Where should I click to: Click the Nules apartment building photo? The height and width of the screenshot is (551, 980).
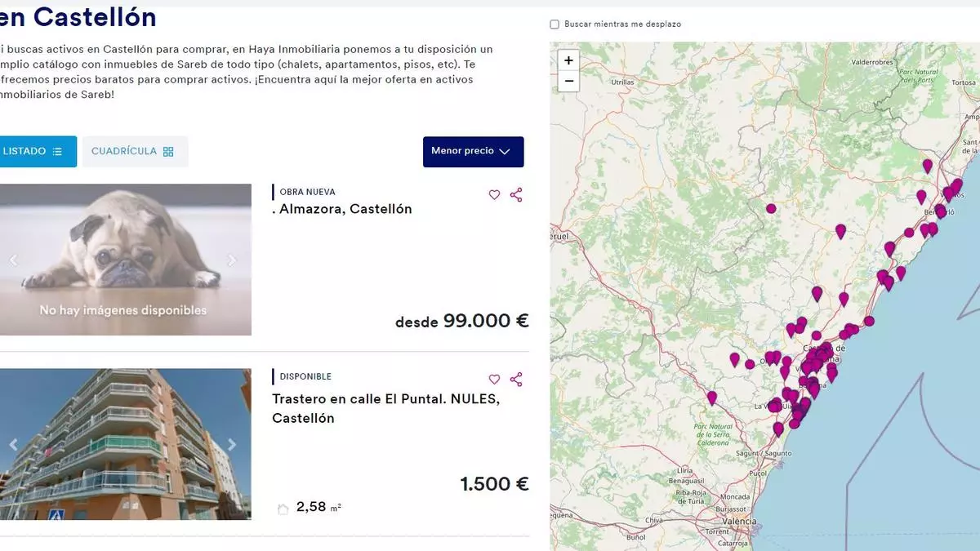[122, 445]
